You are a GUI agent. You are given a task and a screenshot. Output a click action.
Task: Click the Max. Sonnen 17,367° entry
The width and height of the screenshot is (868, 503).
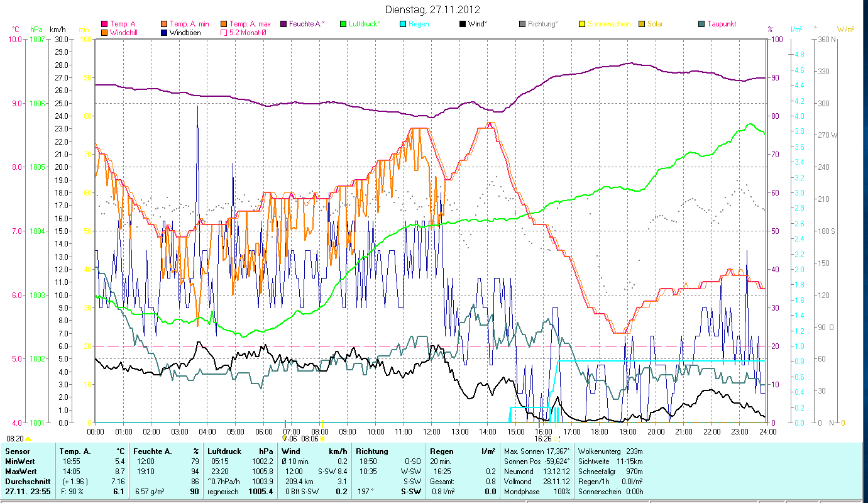point(537,451)
